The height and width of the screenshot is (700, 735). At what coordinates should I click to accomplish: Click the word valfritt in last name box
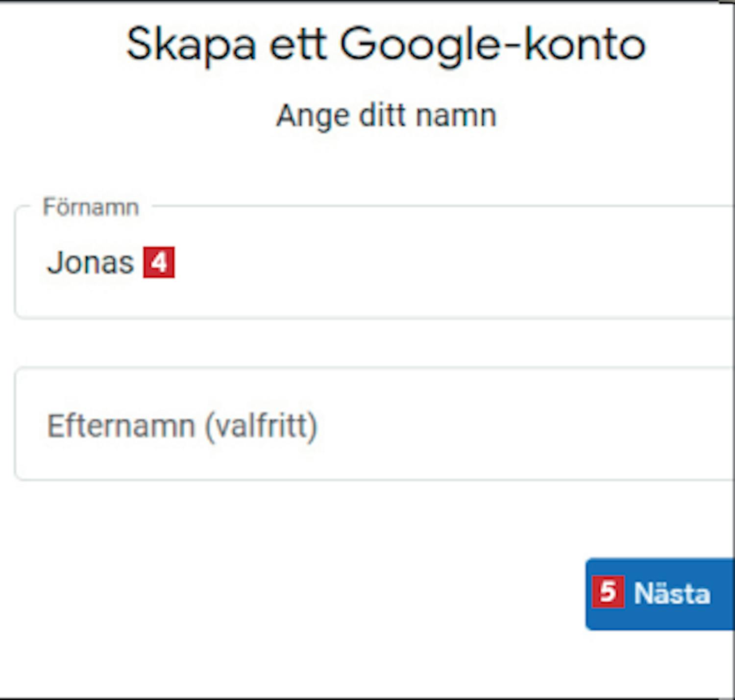point(261,426)
